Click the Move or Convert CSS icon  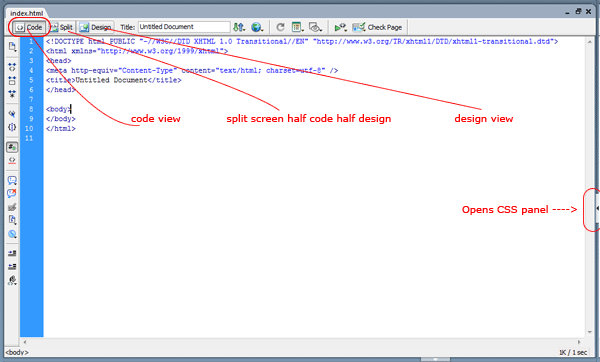tap(12, 234)
